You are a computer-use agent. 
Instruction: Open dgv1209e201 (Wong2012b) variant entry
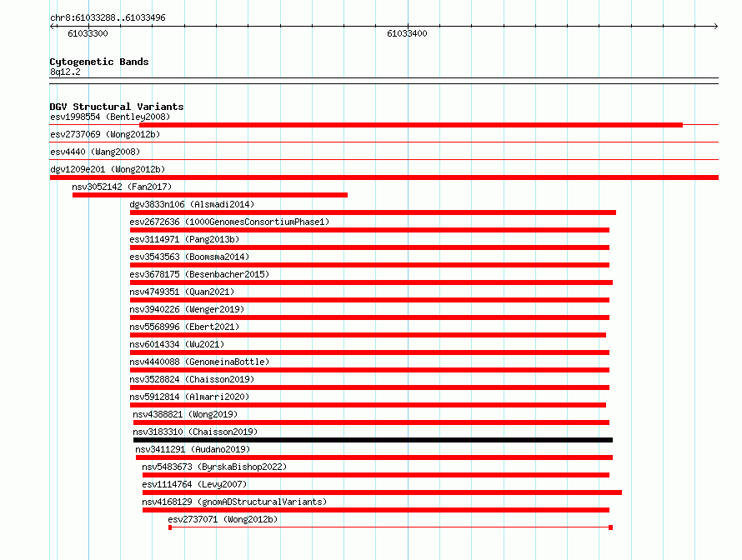tap(108, 169)
